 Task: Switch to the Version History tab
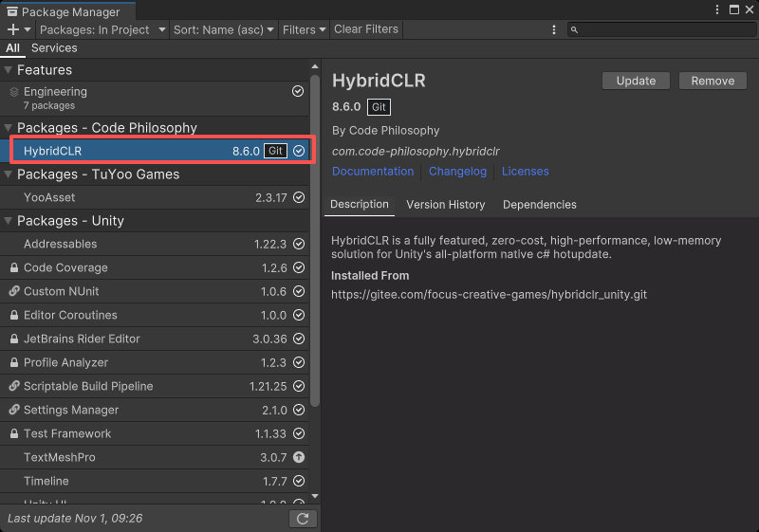445,205
